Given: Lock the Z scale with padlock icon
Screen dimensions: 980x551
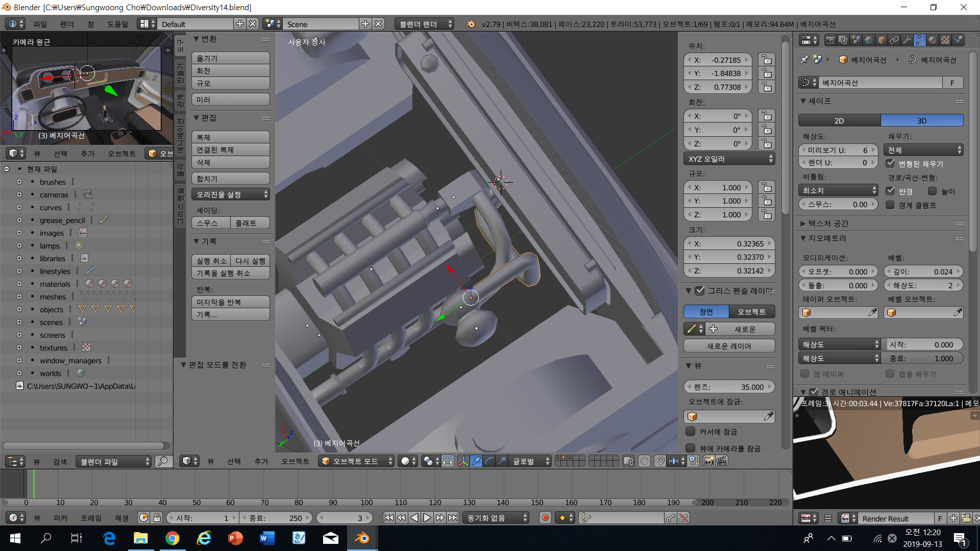Looking at the screenshot, I should click(766, 215).
